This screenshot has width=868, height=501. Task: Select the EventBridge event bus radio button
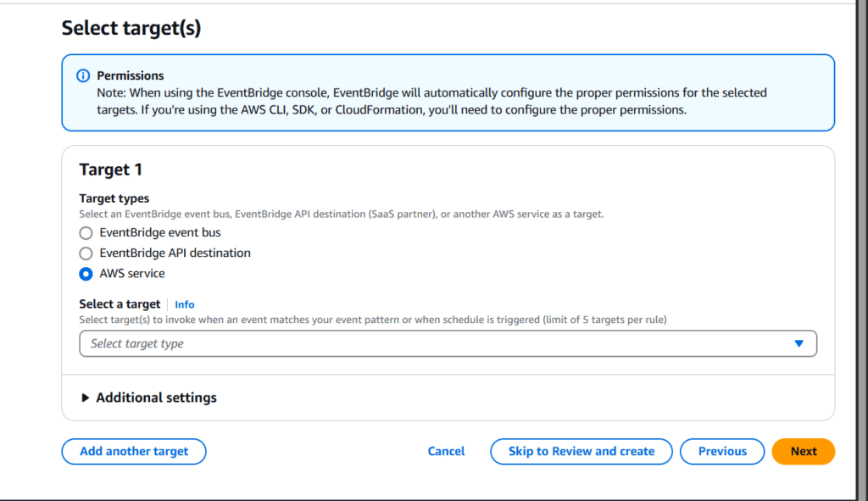tap(86, 232)
